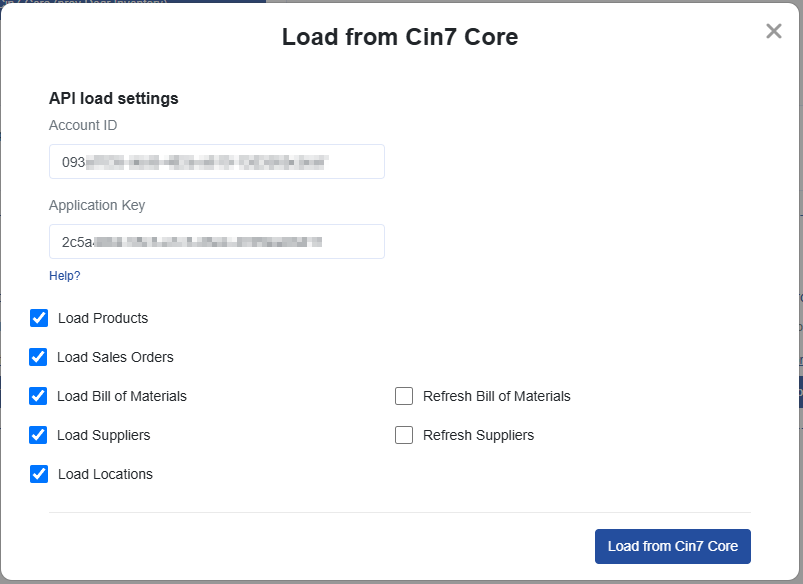Click the 'Refresh Bill of Materials' label text
Viewport: 803px width, 584px height.
pos(496,396)
